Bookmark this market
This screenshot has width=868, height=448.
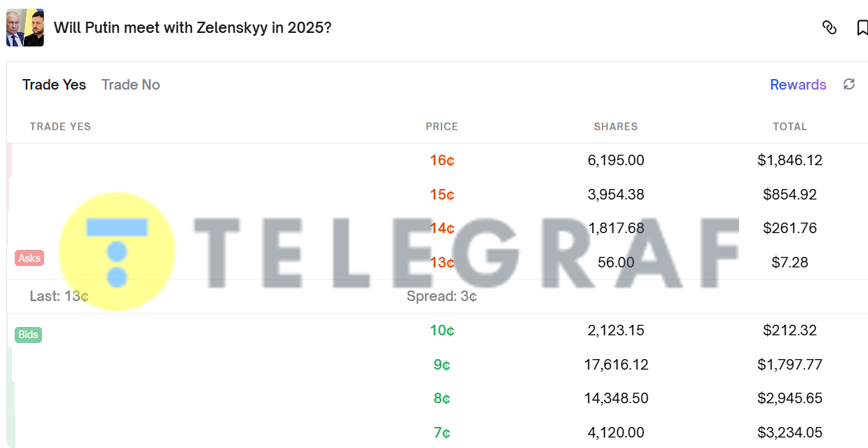coord(862,28)
